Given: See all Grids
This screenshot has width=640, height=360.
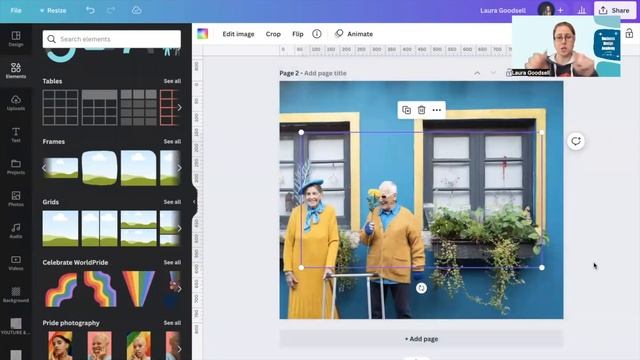Looking at the screenshot, I should tap(172, 202).
